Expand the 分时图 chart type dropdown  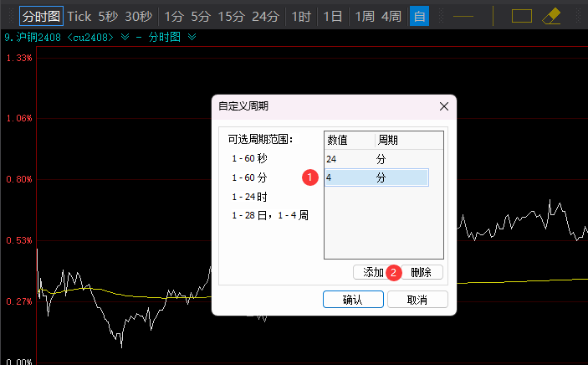(x=192, y=37)
